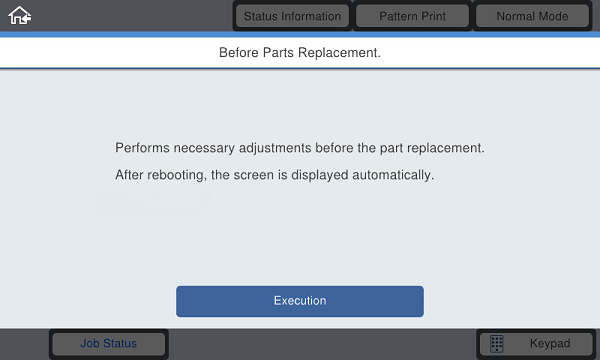Viewport: 600px width, 360px height.
Task: View Job Status
Action: (109, 344)
